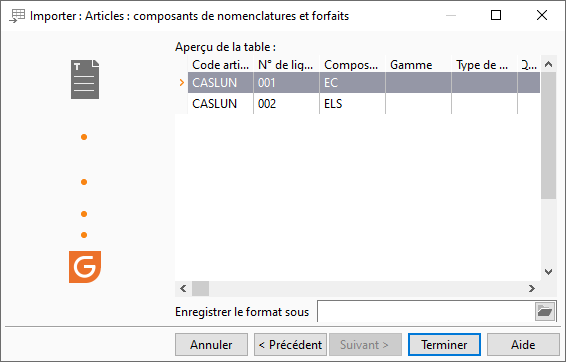Click the vertical scrollbar thumb
The image size is (566, 362).
pos(548,135)
